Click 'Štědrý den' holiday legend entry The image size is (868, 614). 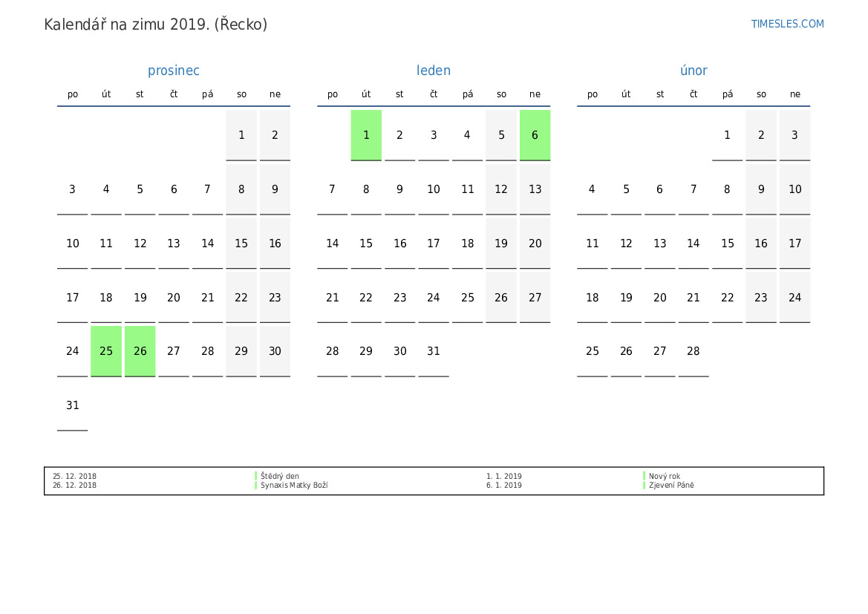point(280,477)
